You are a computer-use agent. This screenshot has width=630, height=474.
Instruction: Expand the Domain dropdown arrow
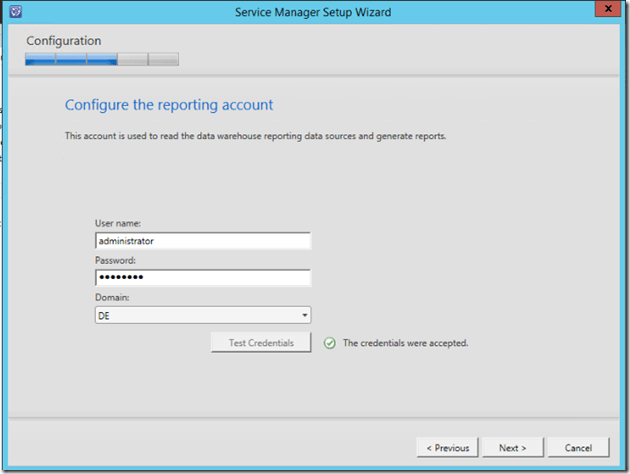(303, 315)
